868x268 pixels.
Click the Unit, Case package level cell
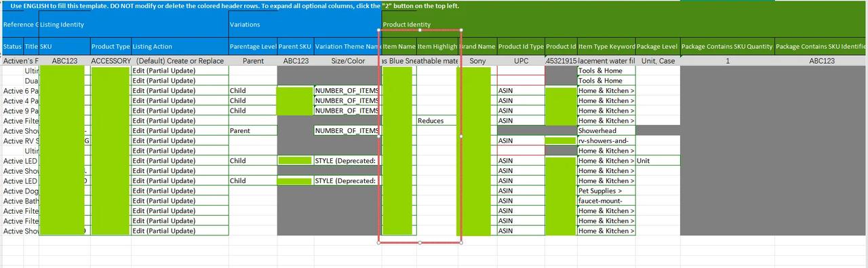pos(658,60)
